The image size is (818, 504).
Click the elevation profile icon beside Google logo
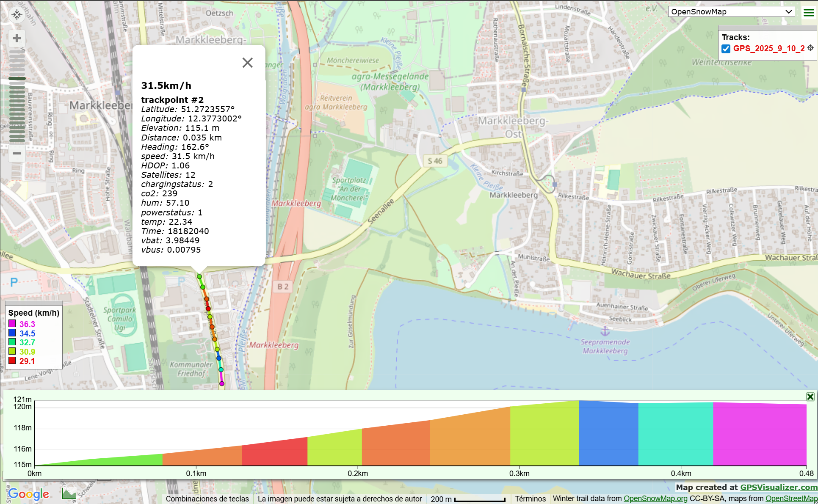(69, 493)
